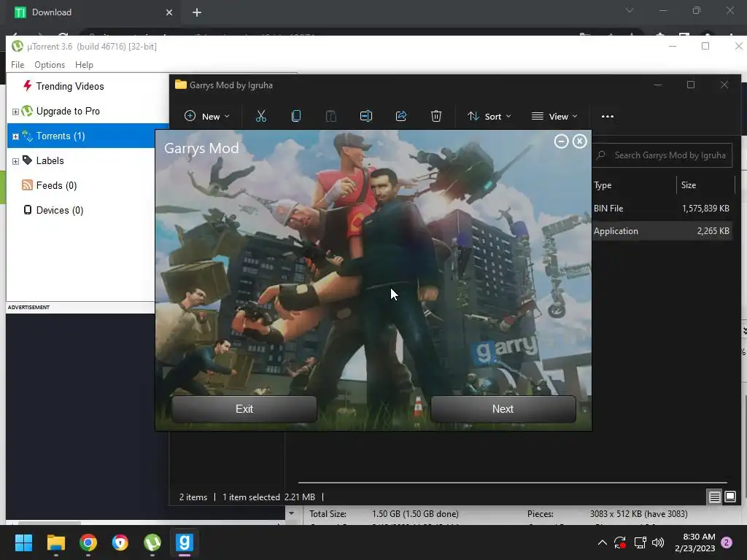
Task: Click the Delete trash icon in Explorer toolbar
Action: pos(436,116)
